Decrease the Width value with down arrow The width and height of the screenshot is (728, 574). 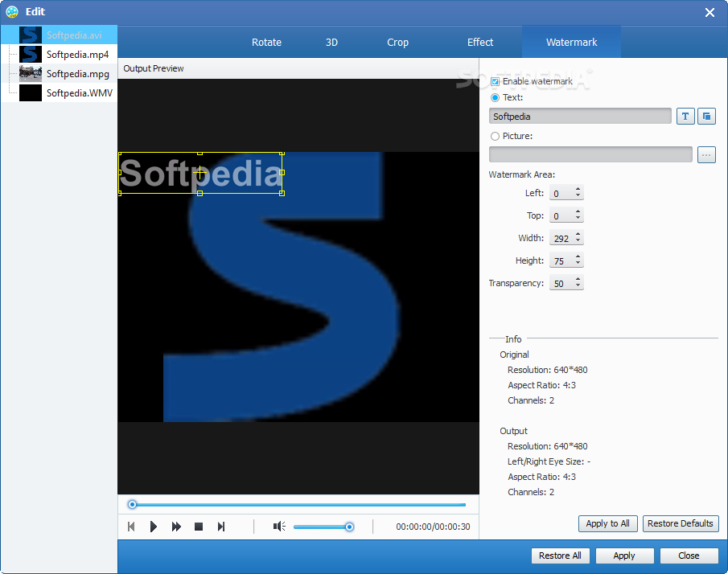pos(578,241)
